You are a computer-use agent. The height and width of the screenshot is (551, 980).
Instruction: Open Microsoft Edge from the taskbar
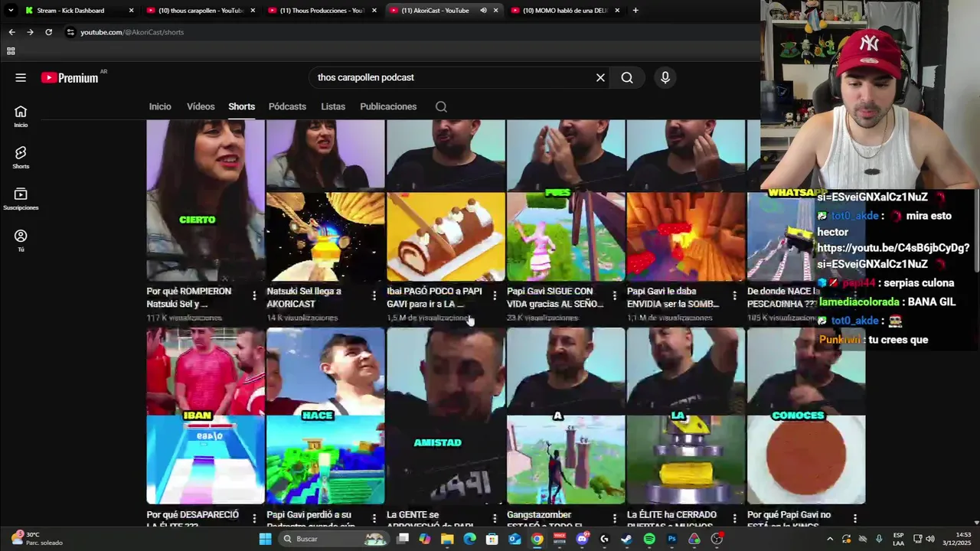coord(469,539)
